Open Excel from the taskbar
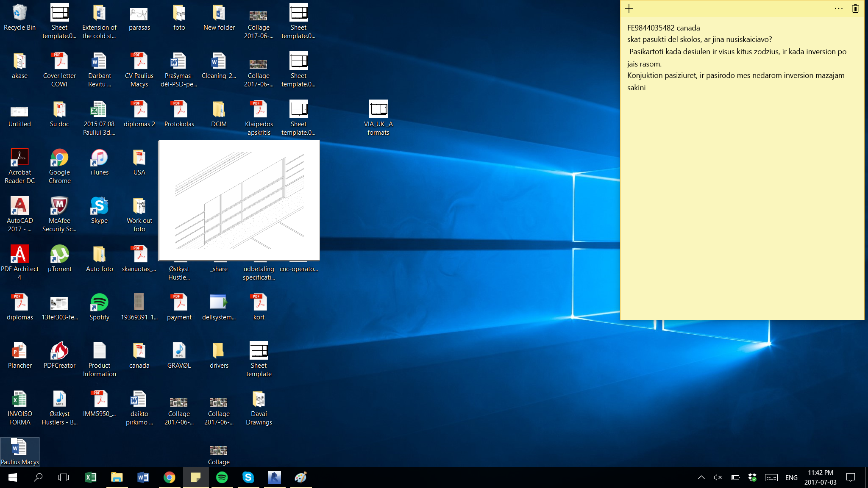 pyautogui.click(x=90, y=477)
